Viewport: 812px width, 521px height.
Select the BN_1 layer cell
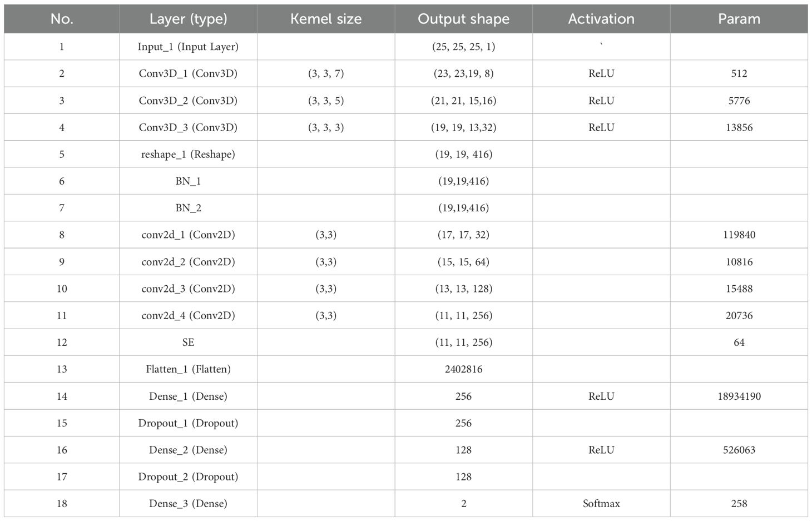click(x=188, y=181)
